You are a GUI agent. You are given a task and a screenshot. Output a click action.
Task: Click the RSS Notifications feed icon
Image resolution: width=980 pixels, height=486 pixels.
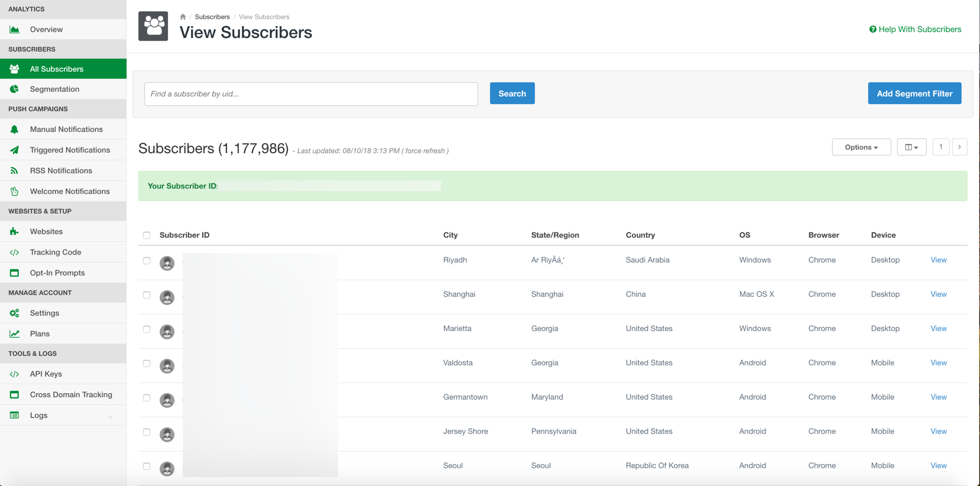coord(15,171)
